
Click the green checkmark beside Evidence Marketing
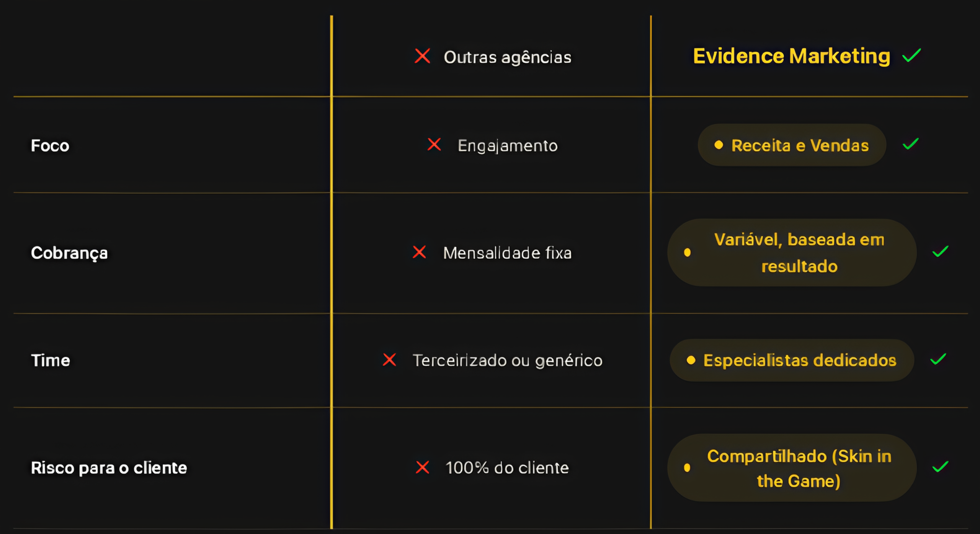(911, 56)
